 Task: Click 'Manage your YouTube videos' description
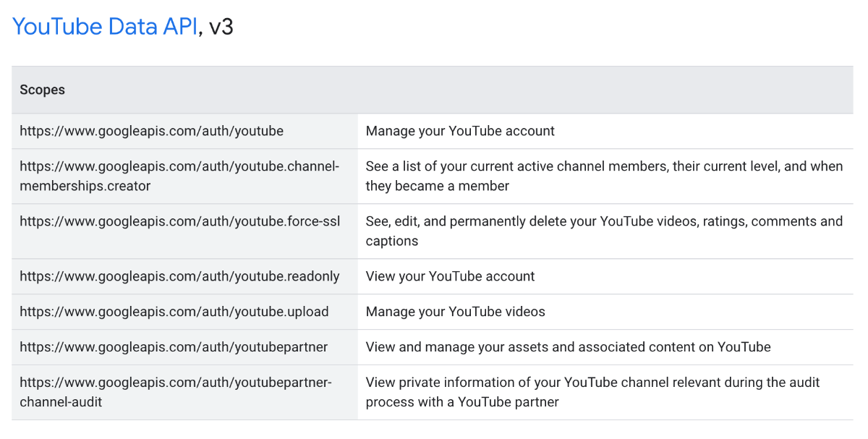pos(456,312)
